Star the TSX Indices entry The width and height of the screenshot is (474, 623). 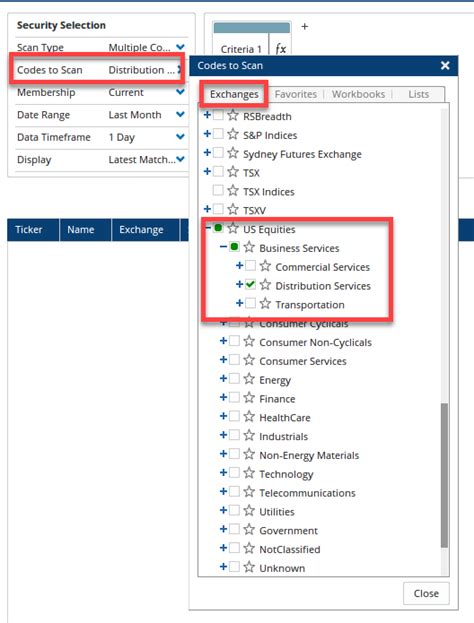click(x=233, y=191)
